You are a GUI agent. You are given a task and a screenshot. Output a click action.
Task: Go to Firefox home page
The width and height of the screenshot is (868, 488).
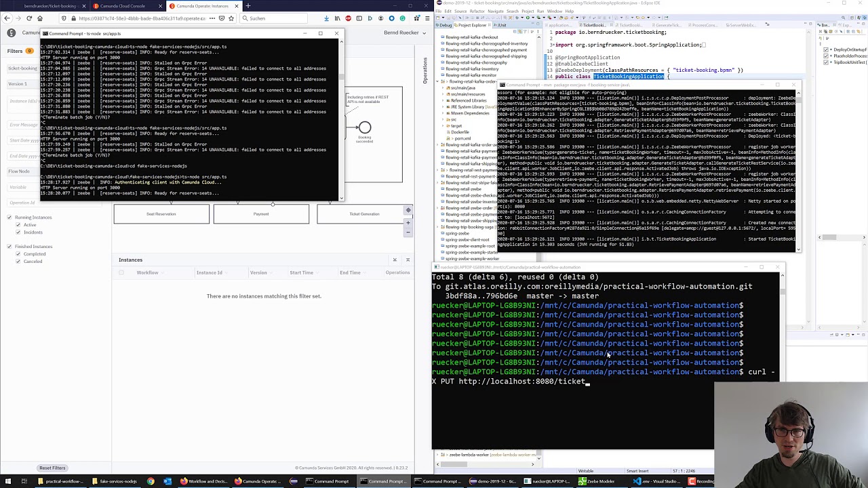(x=40, y=18)
